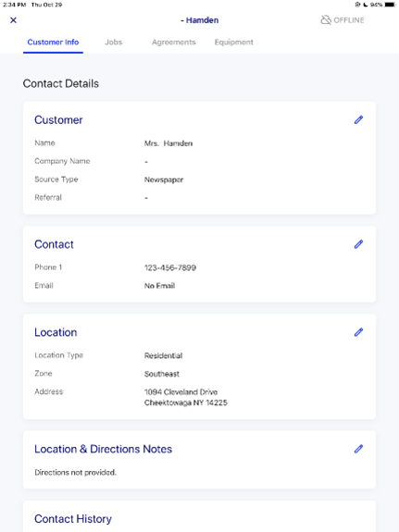The width and height of the screenshot is (399, 532).
Task: Open the Agreements tab
Action: [173, 42]
